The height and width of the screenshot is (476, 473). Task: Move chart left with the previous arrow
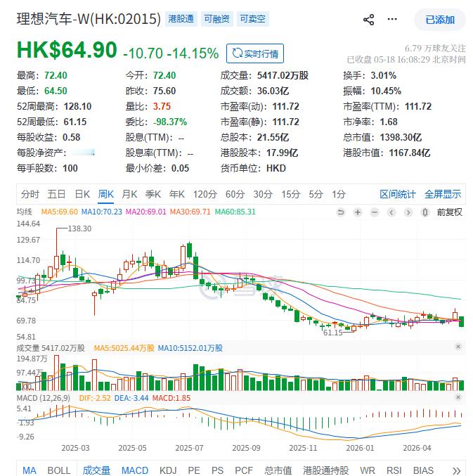[391, 212]
